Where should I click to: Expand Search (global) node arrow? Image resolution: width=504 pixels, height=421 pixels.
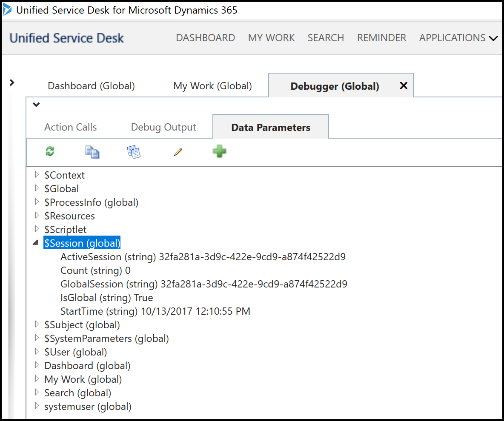[37, 392]
